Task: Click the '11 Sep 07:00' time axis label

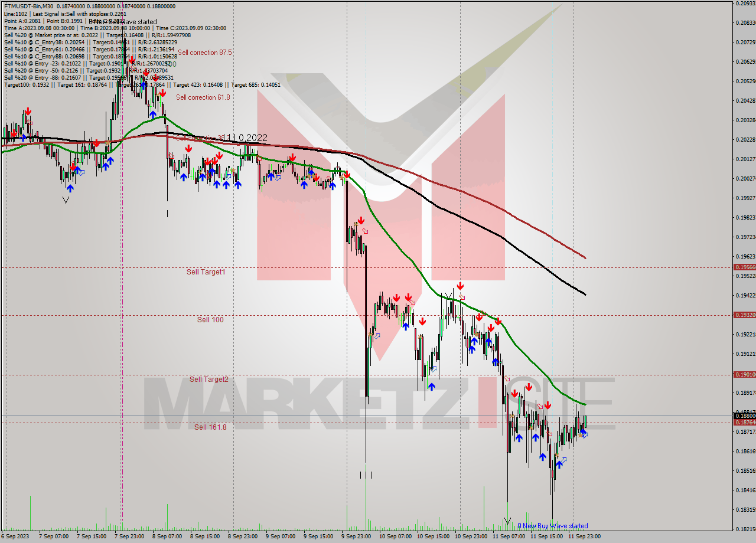Action: coord(509,537)
